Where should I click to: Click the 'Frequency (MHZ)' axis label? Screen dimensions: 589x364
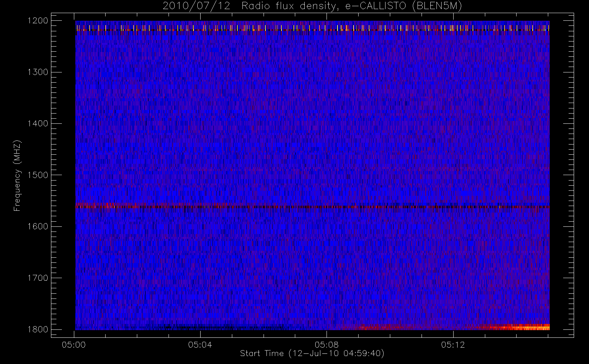(x=17, y=175)
